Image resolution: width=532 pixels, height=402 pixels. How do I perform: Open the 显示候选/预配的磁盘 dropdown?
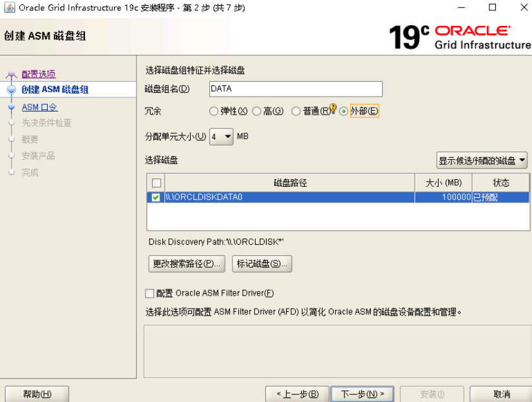point(482,160)
